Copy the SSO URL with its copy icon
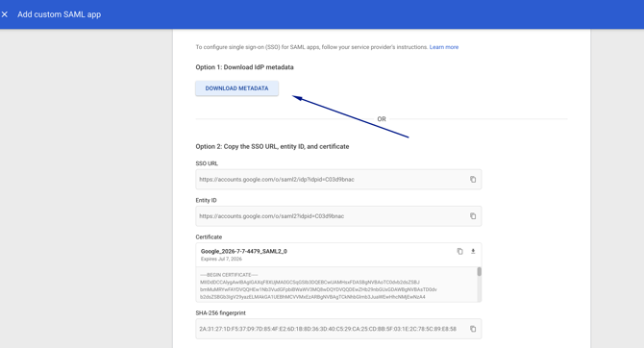 click(x=473, y=180)
